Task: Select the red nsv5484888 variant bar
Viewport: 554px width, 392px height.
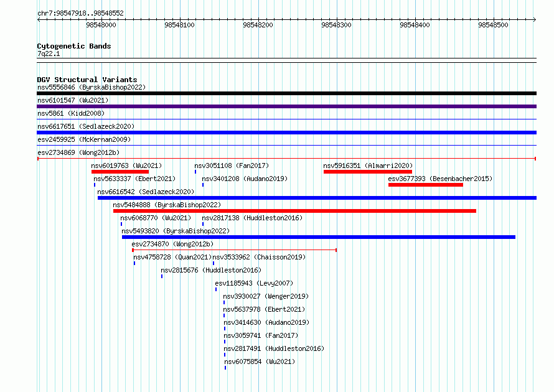Action: (294, 211)
